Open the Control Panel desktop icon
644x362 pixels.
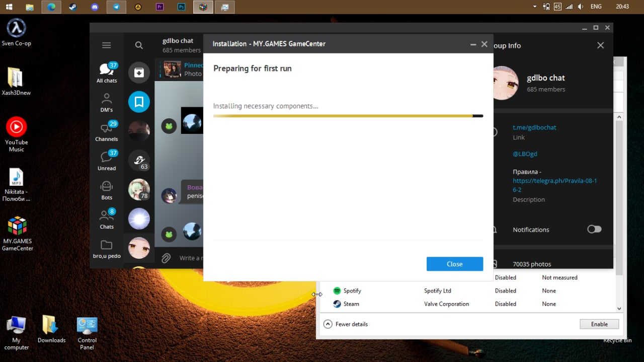[87, 333]
